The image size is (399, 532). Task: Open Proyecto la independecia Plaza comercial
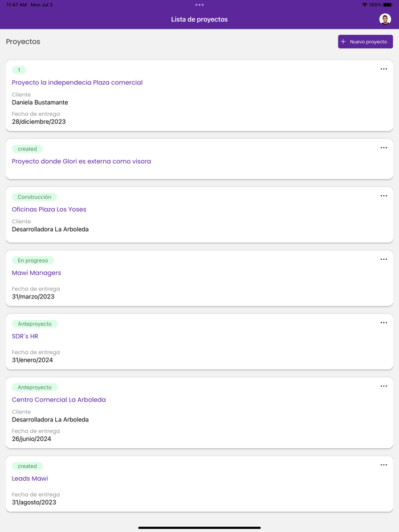[77, 83]
